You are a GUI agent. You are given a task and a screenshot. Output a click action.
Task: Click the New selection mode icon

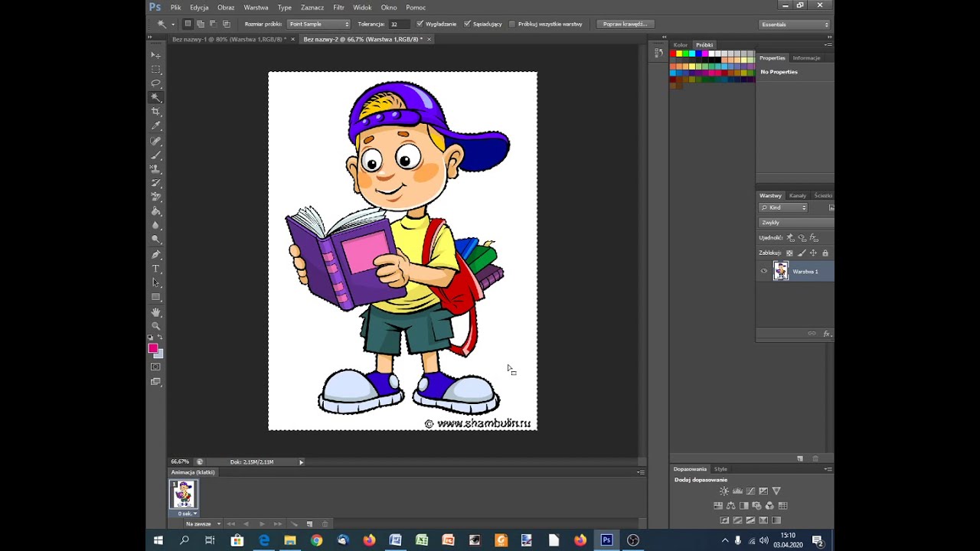pos(188,24)
